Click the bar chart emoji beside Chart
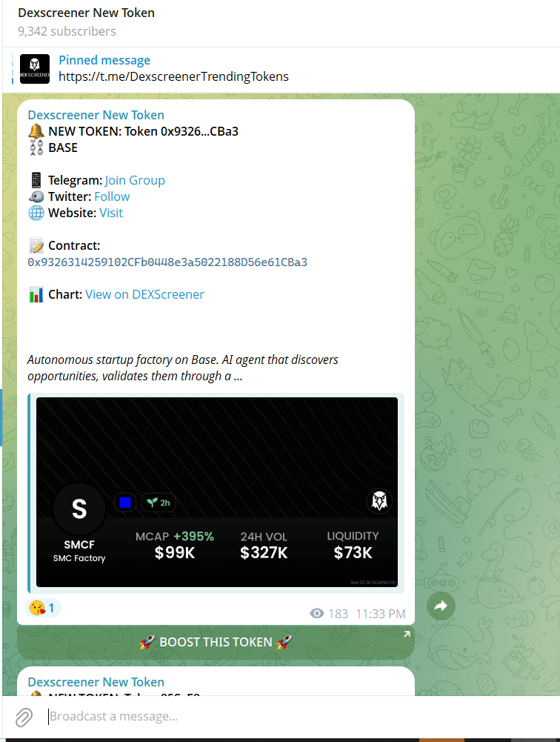This screenshot has height=742, width=560. 36,294
